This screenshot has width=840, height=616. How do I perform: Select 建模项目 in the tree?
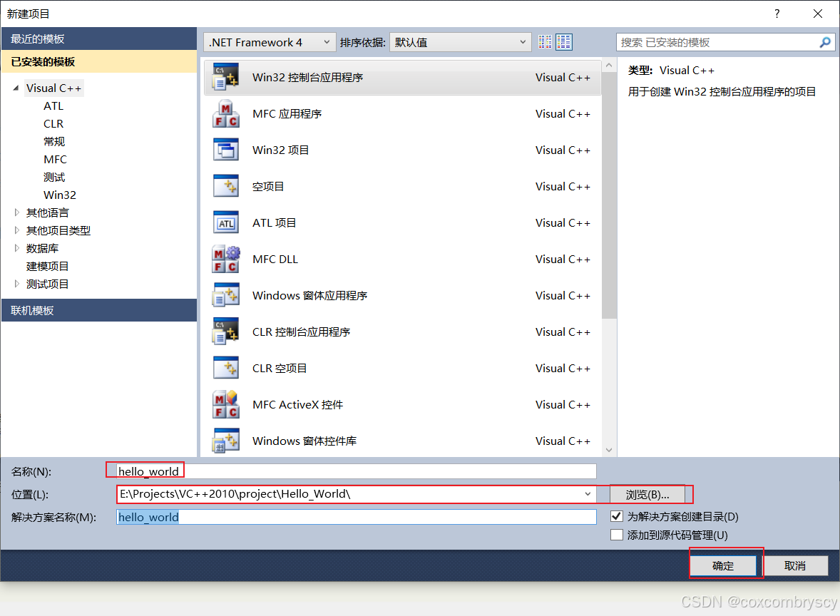pos(47,266)
